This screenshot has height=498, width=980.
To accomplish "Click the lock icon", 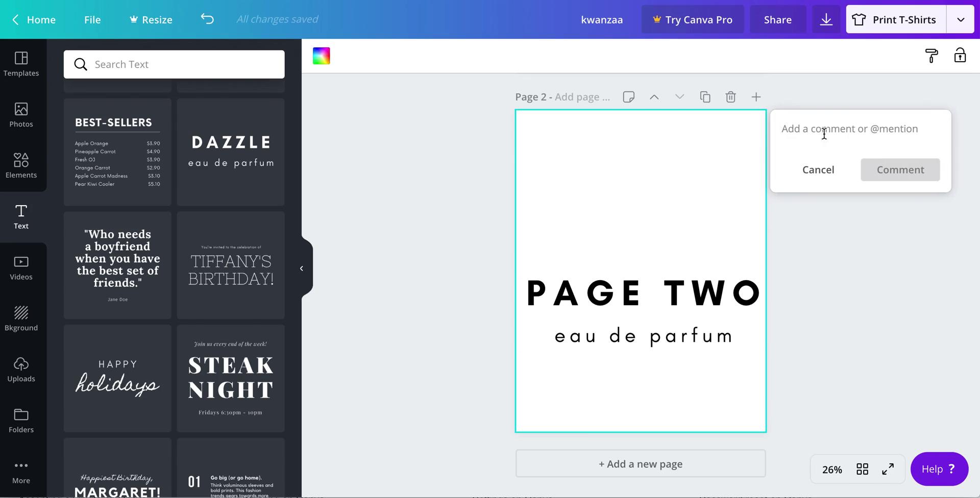I will (x=960, y=56).
